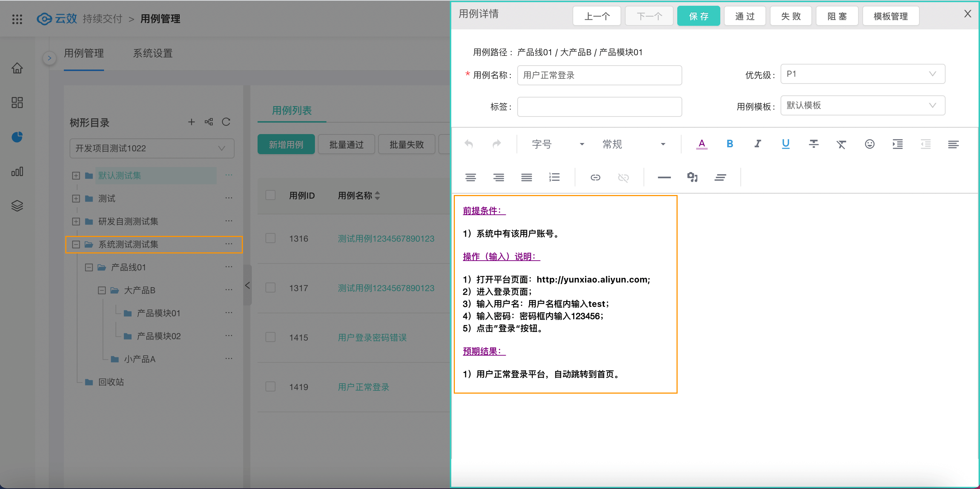Image resolution: width=980 pixels, height=489 pixels.
Task: Toggle underline formatting
Action: point(786,144)
